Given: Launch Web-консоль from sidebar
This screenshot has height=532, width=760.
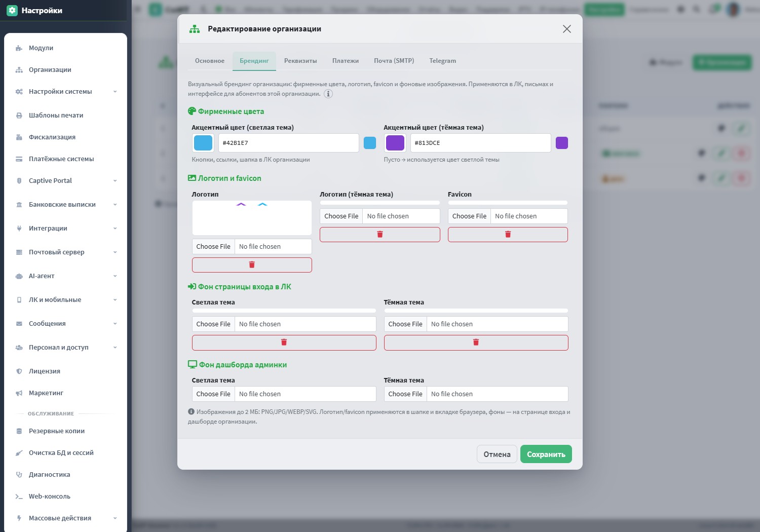Looking at the screenshot, I should tap(65, 497).
